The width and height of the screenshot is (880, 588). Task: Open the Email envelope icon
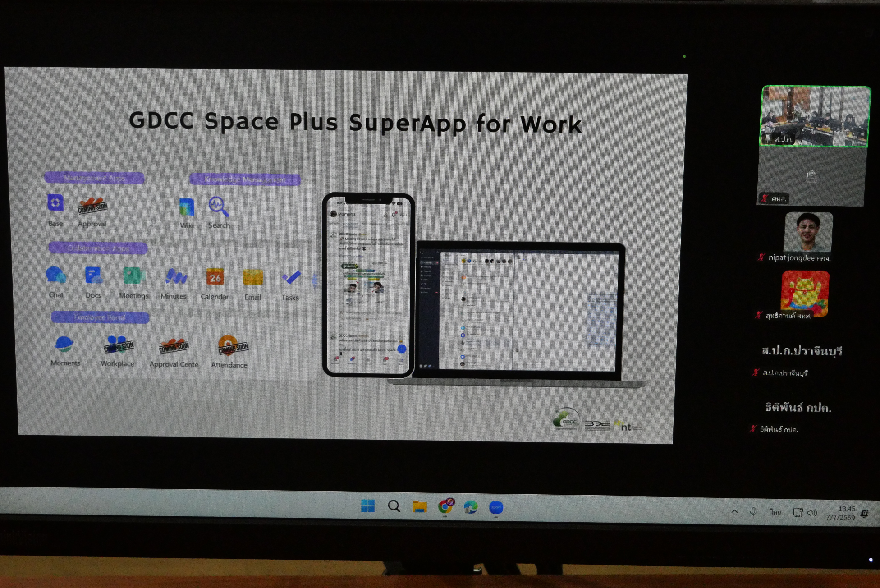pyautogui.click(x=253, y=277)
